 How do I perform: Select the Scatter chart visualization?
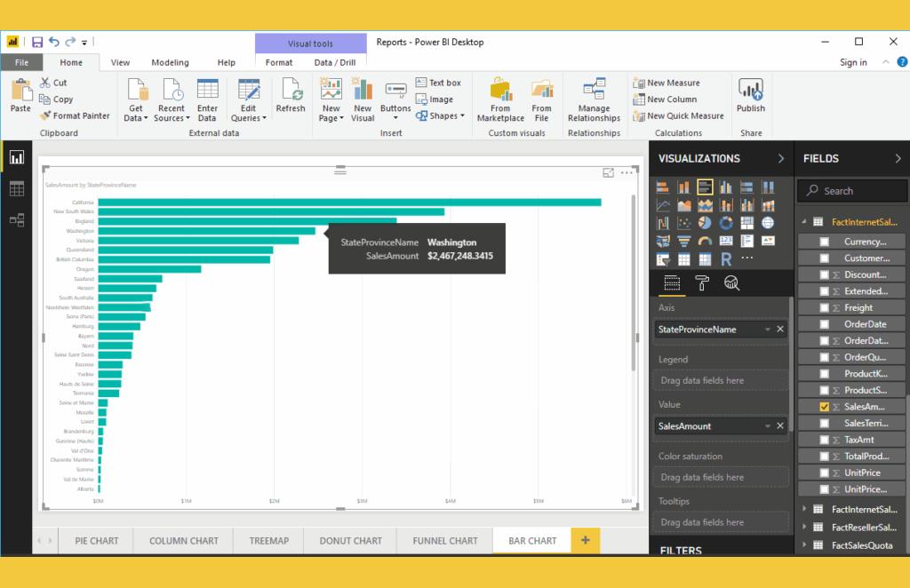[683, 223]
